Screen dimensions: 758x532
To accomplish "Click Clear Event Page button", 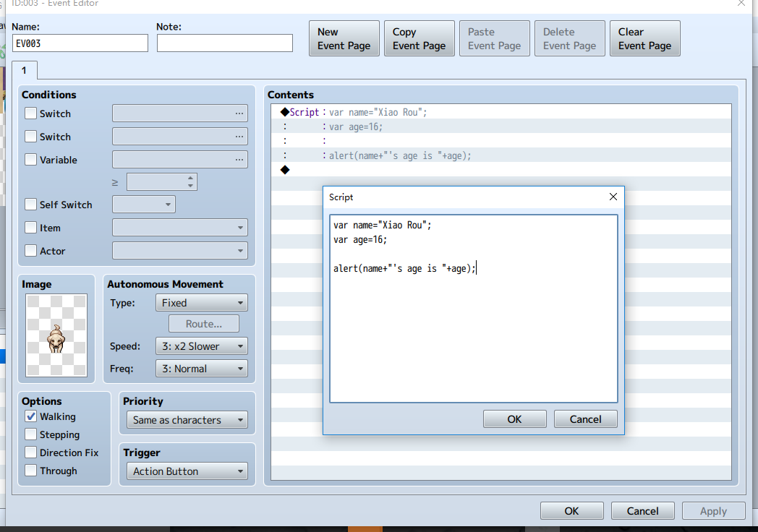I will click(645, 38).
